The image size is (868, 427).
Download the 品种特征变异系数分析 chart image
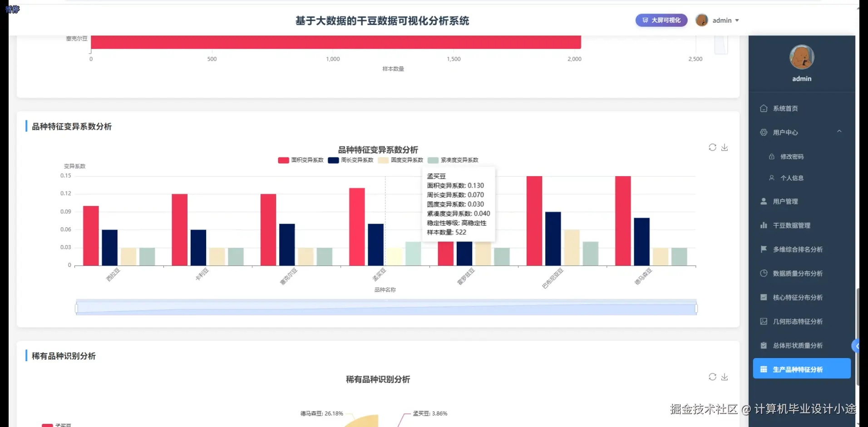pyautogui.click(x=725, y=147)
